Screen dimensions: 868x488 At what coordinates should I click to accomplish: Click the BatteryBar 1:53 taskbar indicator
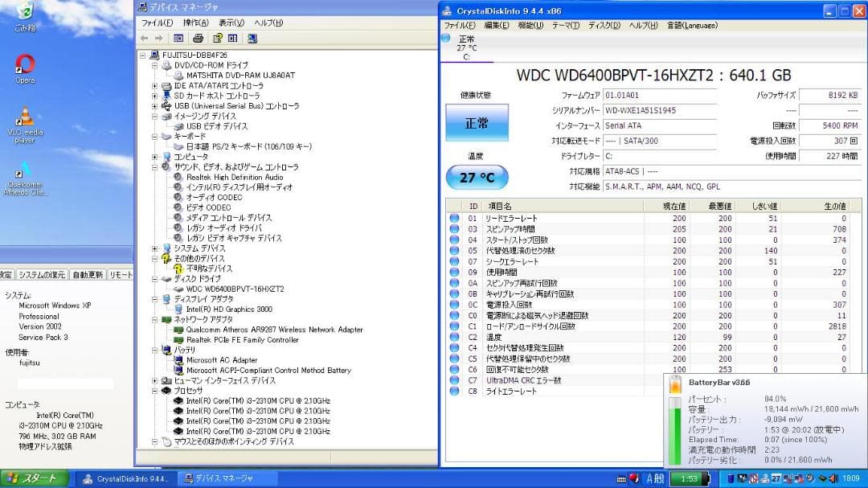(690, 478)
